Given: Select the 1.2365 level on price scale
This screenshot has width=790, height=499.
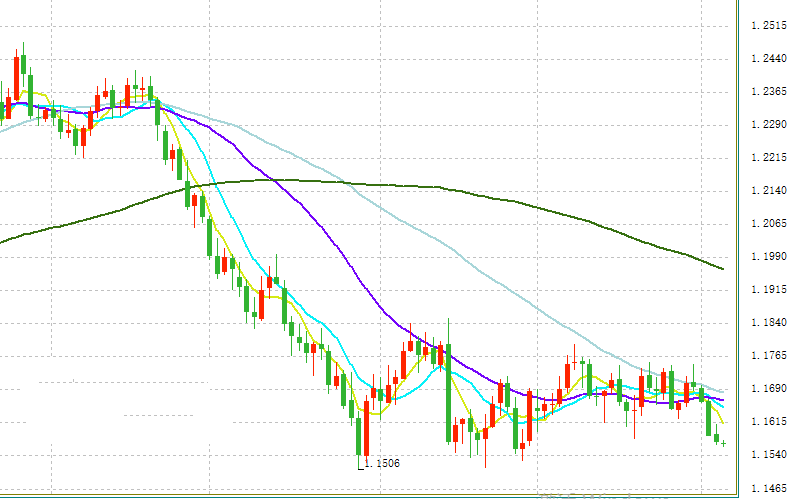Looking at the screenshot, I should pyautogui.click(x=768, y=92).
